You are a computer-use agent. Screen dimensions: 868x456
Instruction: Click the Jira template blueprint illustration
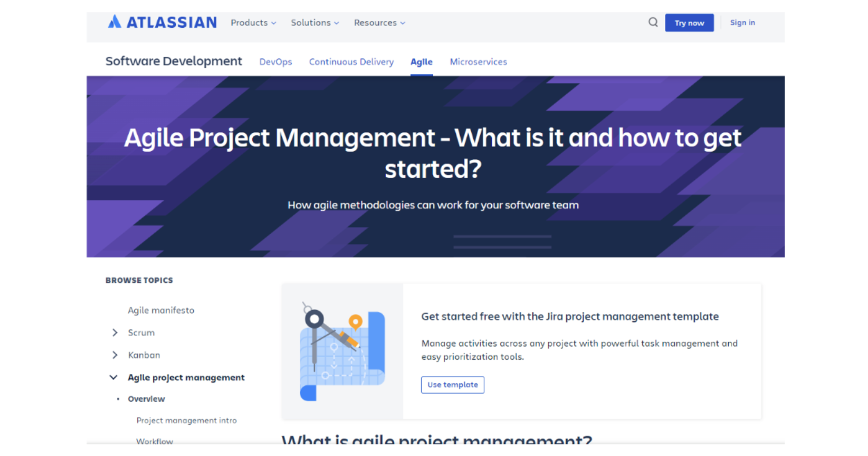point(343,351)
